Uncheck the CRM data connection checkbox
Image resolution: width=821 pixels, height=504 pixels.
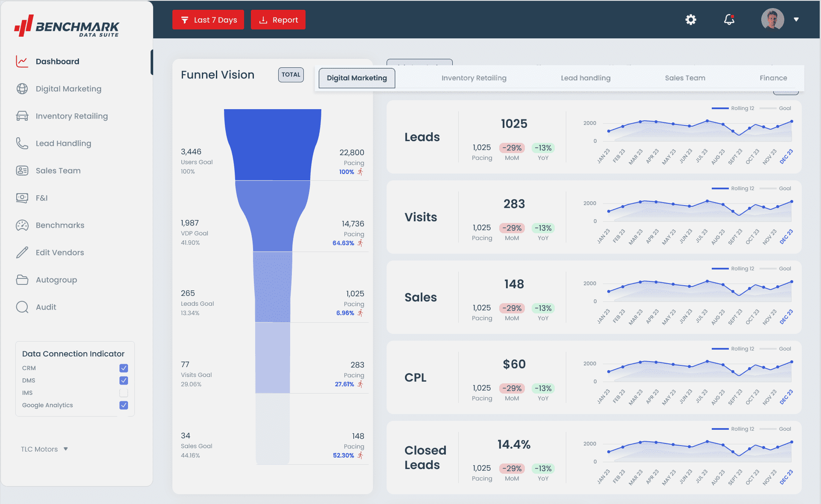(124, 368)
